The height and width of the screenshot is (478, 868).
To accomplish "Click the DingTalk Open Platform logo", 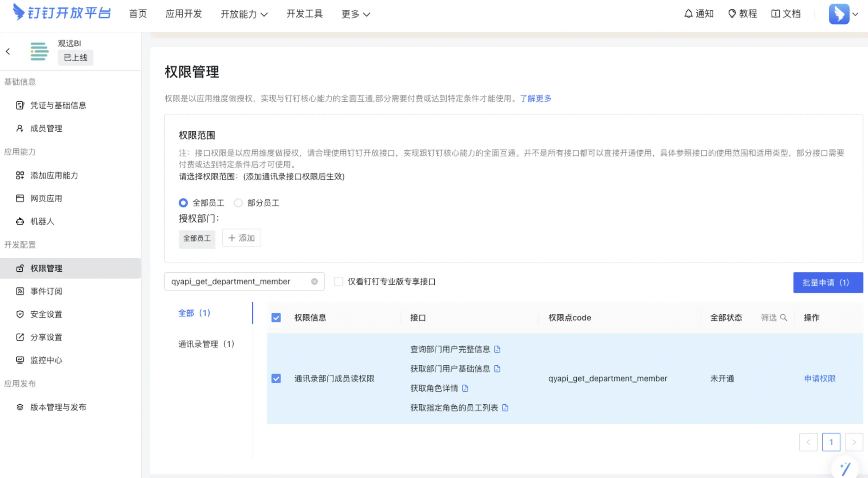I will [62, 13].
